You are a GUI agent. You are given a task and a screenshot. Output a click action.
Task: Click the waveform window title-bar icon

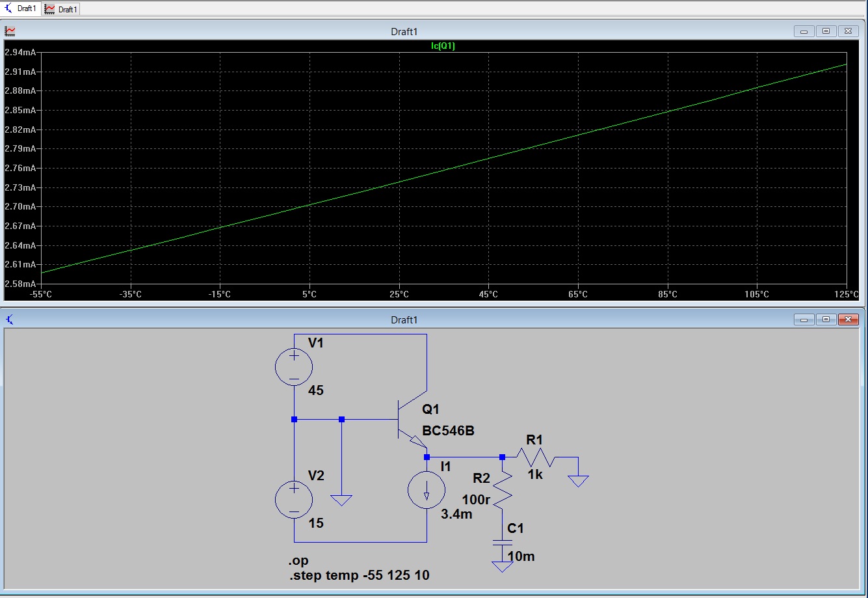point(10,31)
